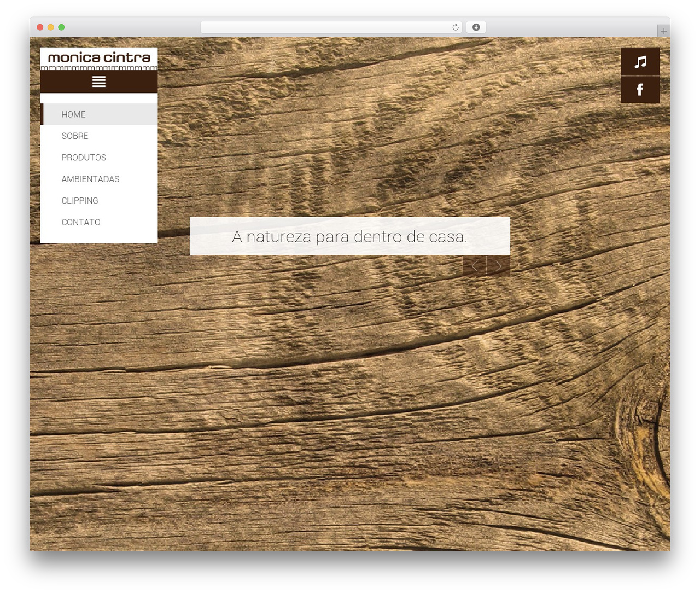Image resolution: width=700 pixels, height=593 pixels.
Task: Go to previous slide arrow
Action: coord(474,266)
